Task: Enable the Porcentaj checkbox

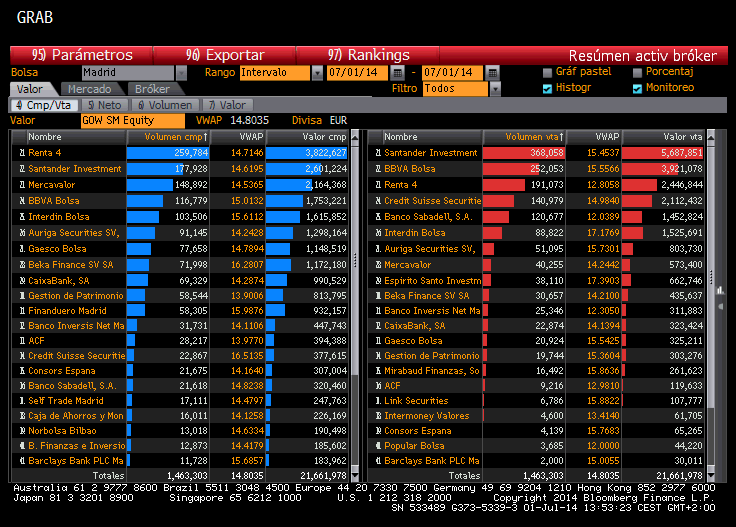Action: point(637,73)
